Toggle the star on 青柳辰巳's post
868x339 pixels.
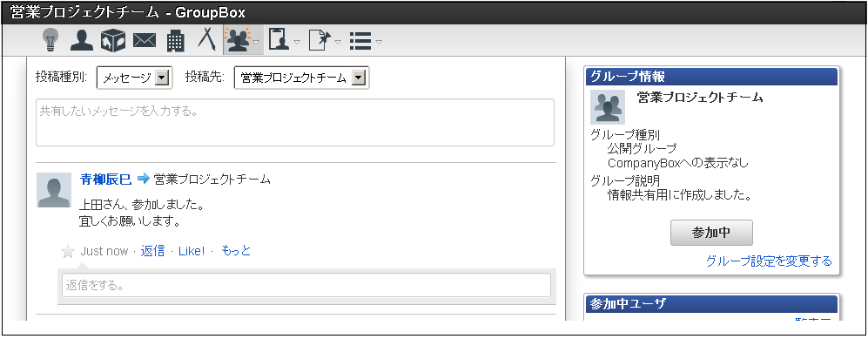tap(68, 252)
